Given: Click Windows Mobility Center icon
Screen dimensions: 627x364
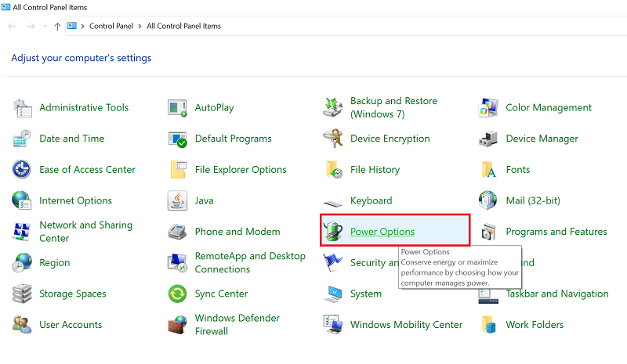Looking at the screenshot, I should (x=332, y=325).
